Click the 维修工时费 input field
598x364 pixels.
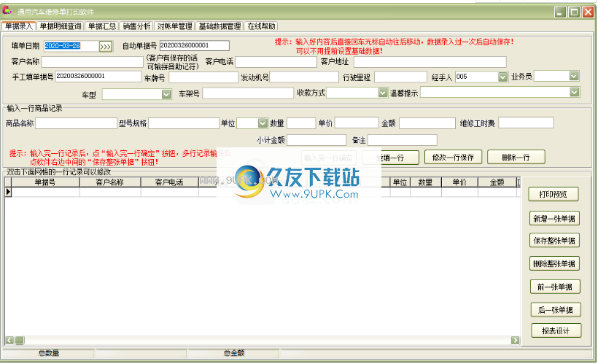point(526,123)
